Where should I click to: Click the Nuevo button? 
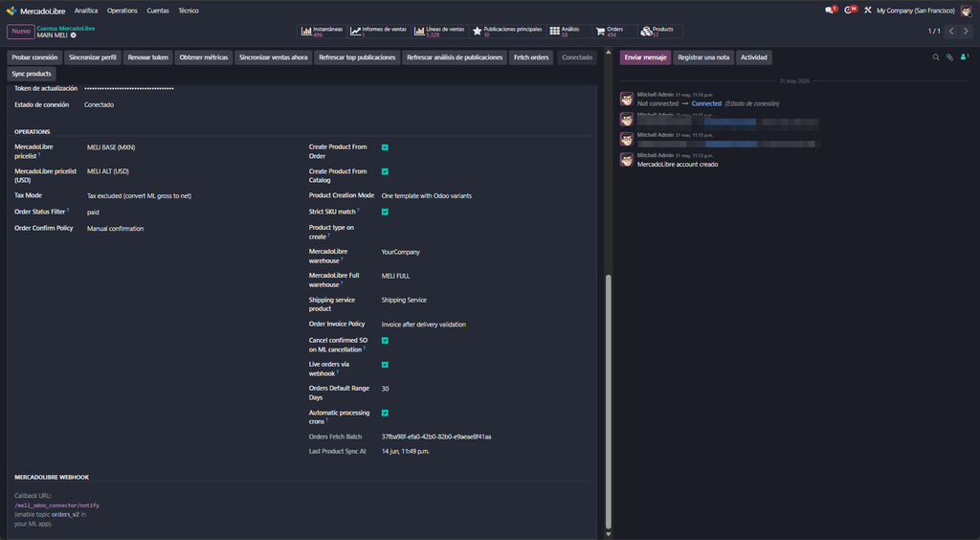pyautogui.click(x=21, y=32)
